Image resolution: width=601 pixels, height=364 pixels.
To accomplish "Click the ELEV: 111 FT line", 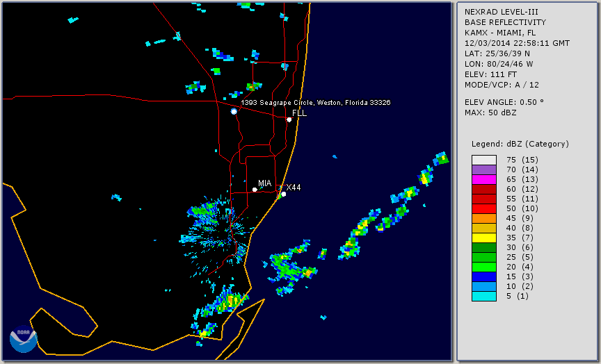I will (x=490, y=74).
